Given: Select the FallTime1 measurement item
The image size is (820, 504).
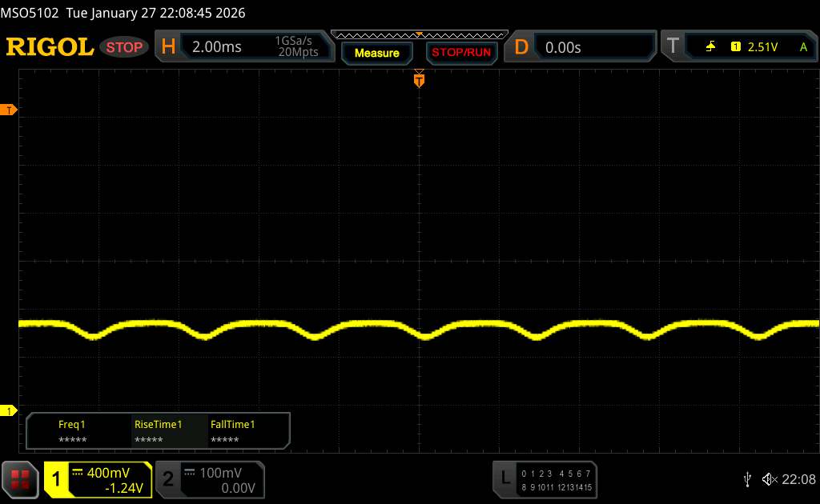Looking at the screenshot, I should coord(232,432).
